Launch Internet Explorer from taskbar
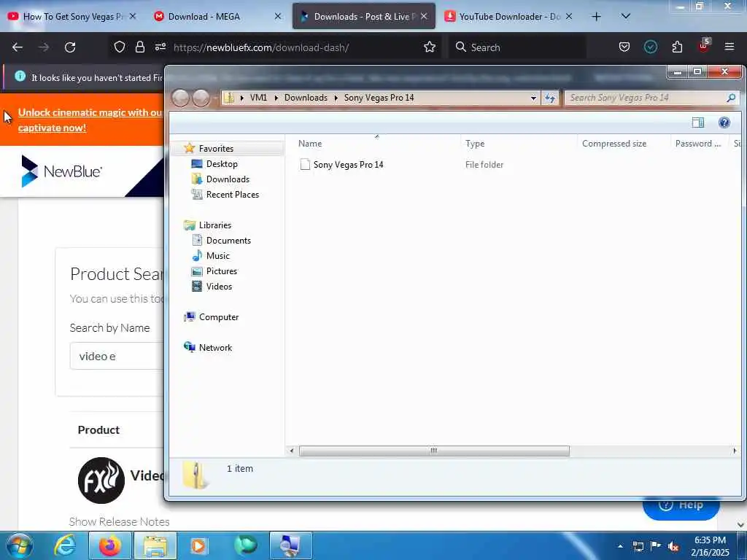Image resolution: width=747 pixels, height=560 pixels. 65,545
